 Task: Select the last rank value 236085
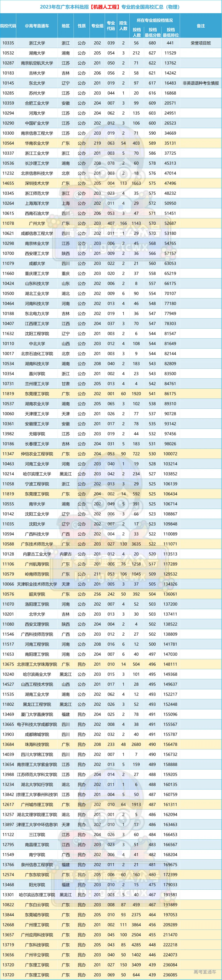coord(170,975)
